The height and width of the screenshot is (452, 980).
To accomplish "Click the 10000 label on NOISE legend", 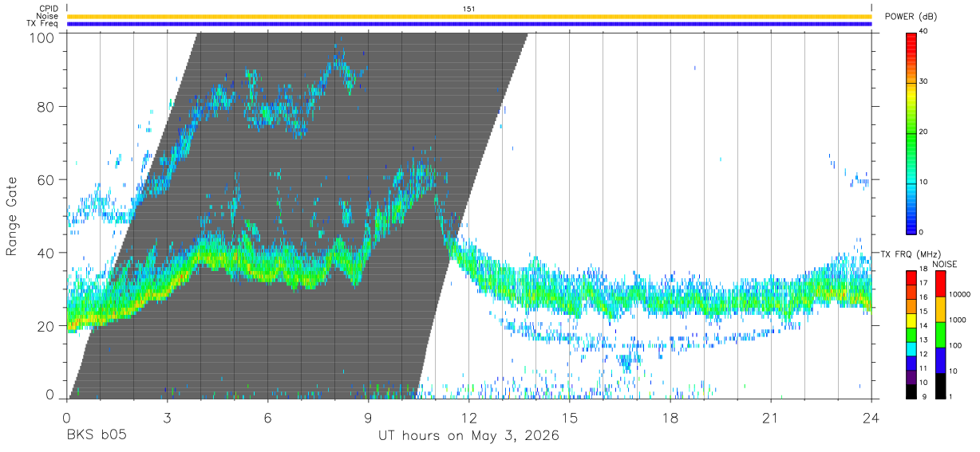I will 958,295.
